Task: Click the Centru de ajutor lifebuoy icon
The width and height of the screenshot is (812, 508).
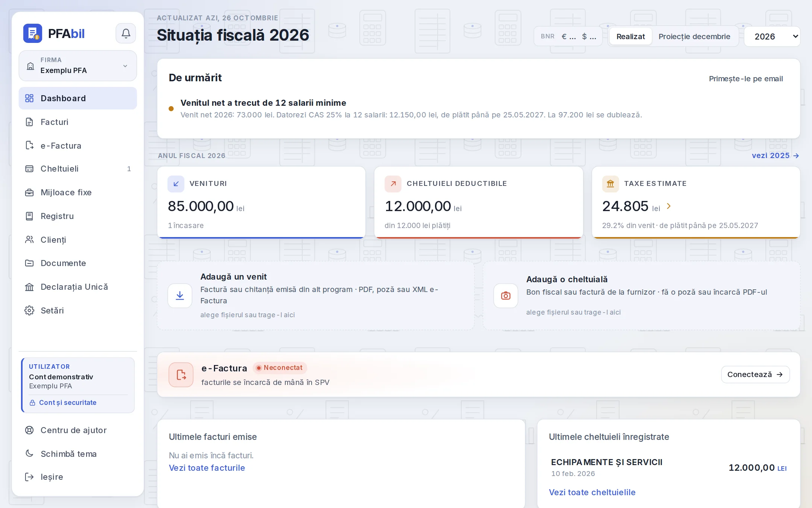Action: coord(29,430)
